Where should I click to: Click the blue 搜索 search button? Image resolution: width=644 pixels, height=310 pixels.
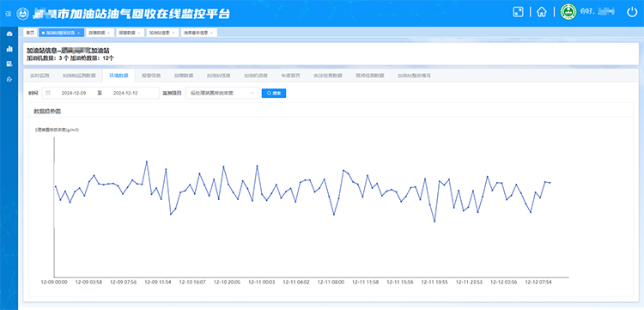(274, 94)
